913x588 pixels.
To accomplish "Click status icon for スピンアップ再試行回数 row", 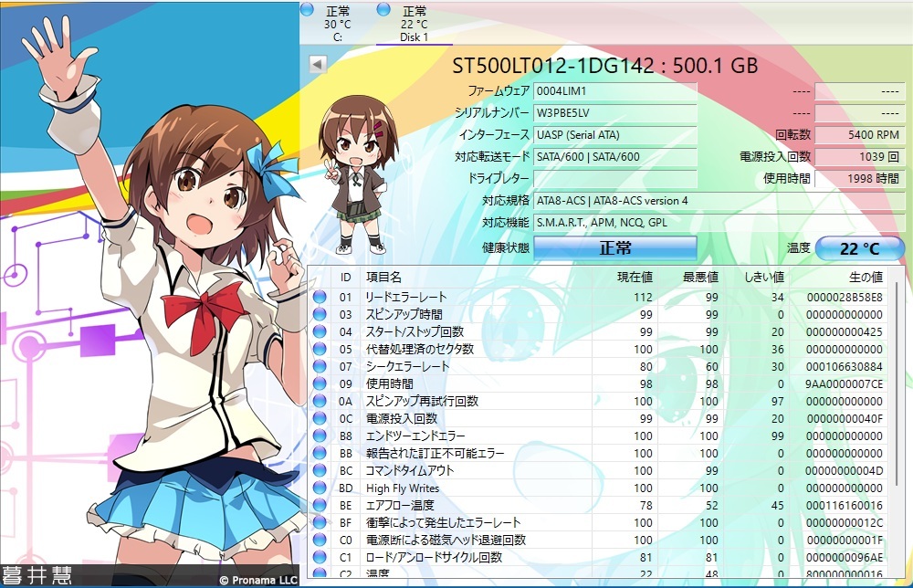I will pos(320,401).
